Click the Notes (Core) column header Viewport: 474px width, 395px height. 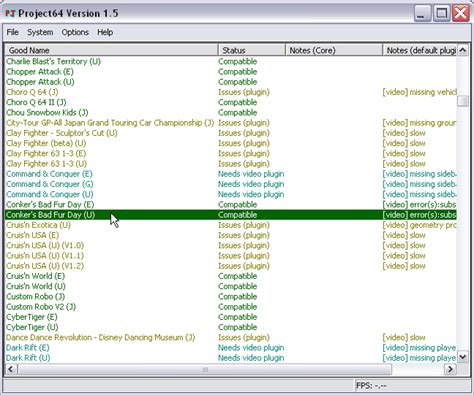pyautogui.click(x=334, y=50)
